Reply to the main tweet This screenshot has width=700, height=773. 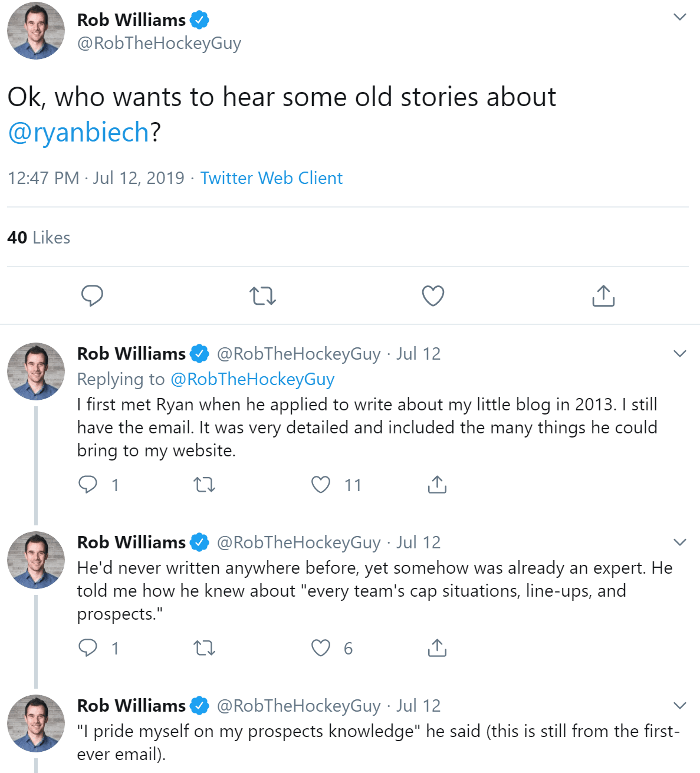pos(92,295)
